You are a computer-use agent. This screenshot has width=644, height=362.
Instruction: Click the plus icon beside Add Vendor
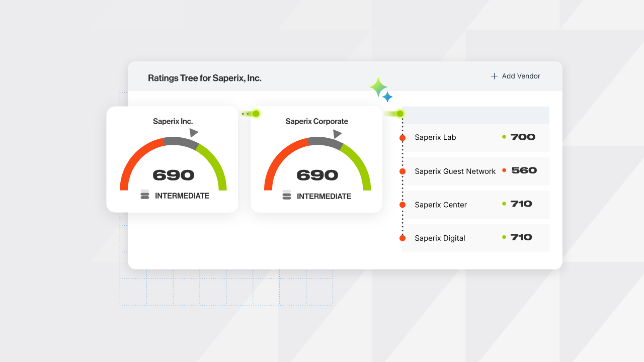tap(494, 76)
